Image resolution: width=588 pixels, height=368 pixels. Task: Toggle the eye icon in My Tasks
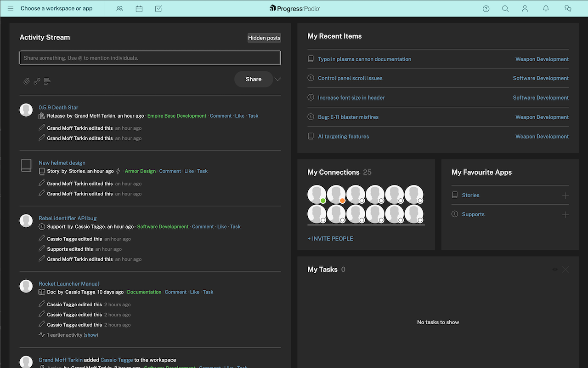click(555, 269)
